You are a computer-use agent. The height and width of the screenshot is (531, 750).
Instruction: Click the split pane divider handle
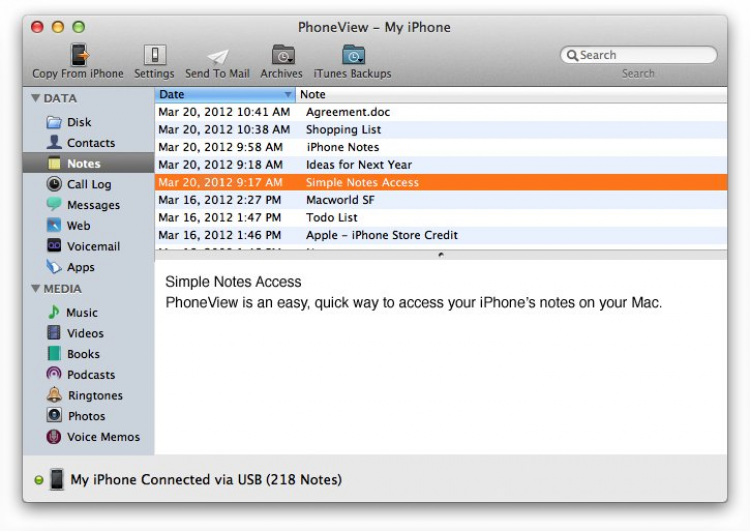441,255
